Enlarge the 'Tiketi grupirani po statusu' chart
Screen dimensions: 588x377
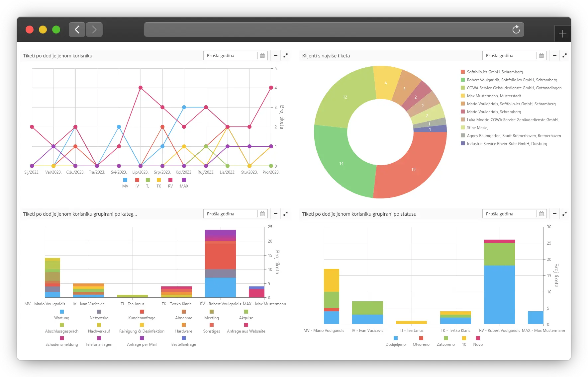pos(565,214)
